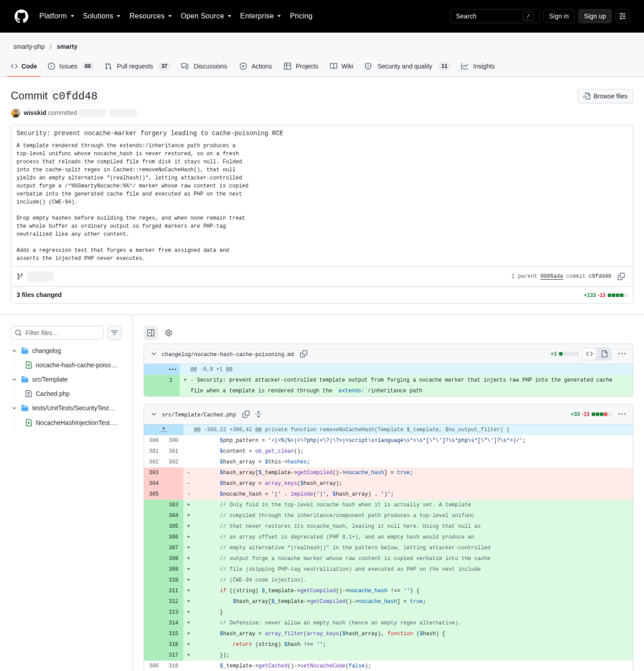Expand hidden lines in the changelog diff hunk
This screenshot has height=671, width=644.
172,369
